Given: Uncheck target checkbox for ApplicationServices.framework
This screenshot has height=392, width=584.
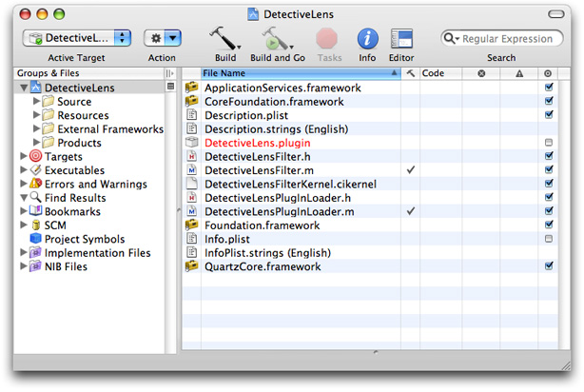Looking at the screenshot, I should [x=549, y=88].
